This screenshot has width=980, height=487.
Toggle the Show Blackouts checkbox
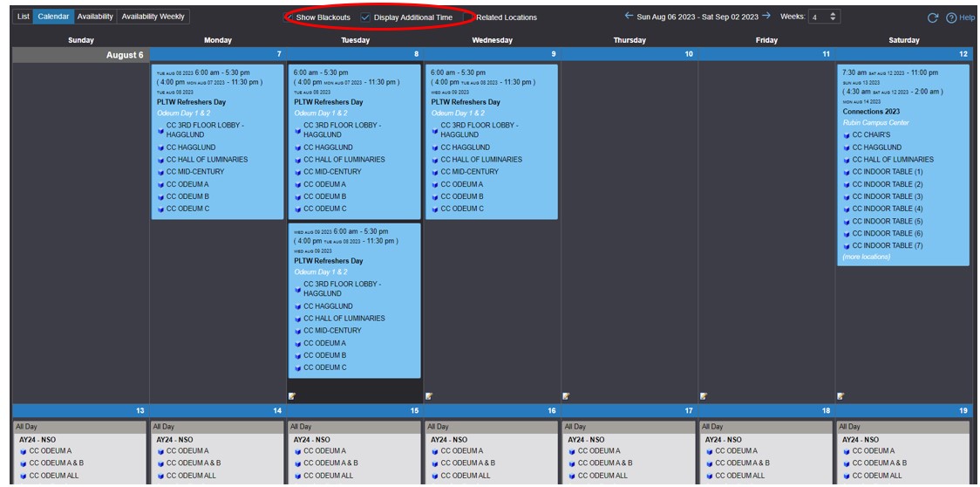[x=289, y=17]
